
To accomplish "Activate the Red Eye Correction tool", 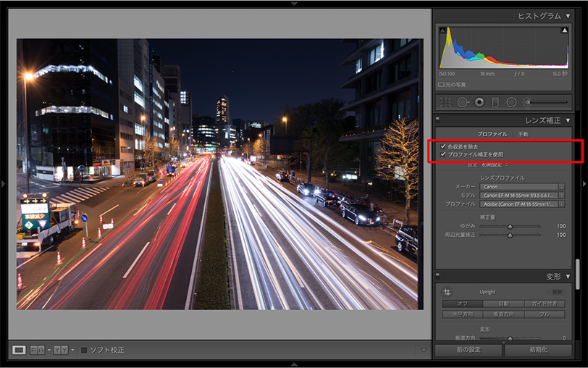I will click(479, 102).
